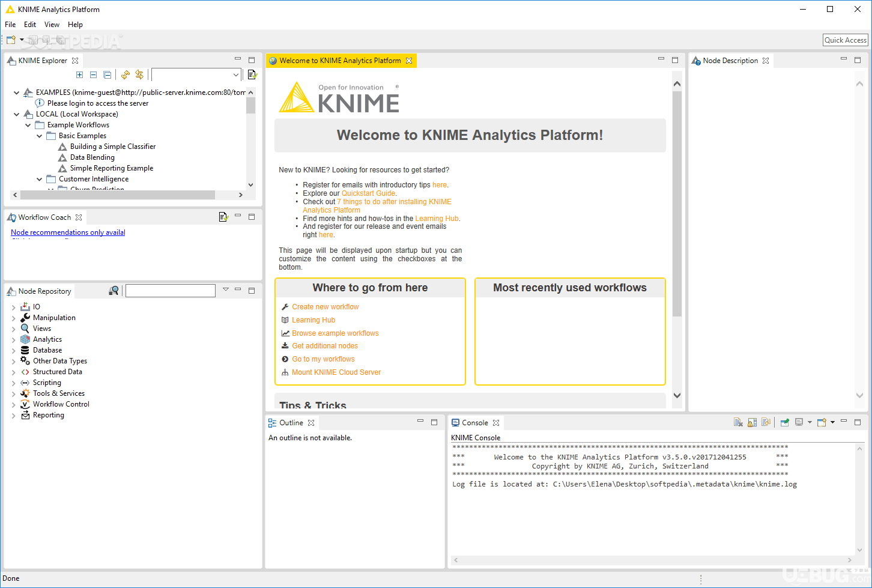Configure Workflow Coach preferences icon
Viewport: 872px width, 588px height.
[x=223, y=217]
